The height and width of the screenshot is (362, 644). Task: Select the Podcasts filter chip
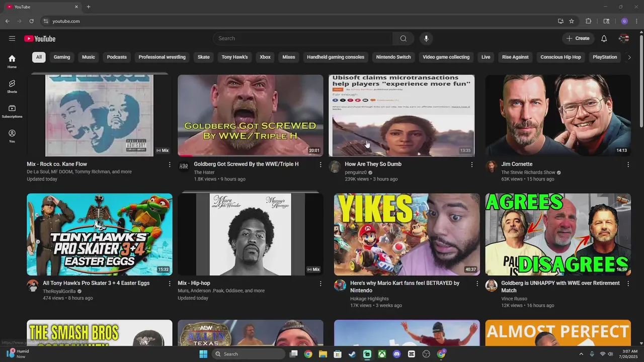117,57
